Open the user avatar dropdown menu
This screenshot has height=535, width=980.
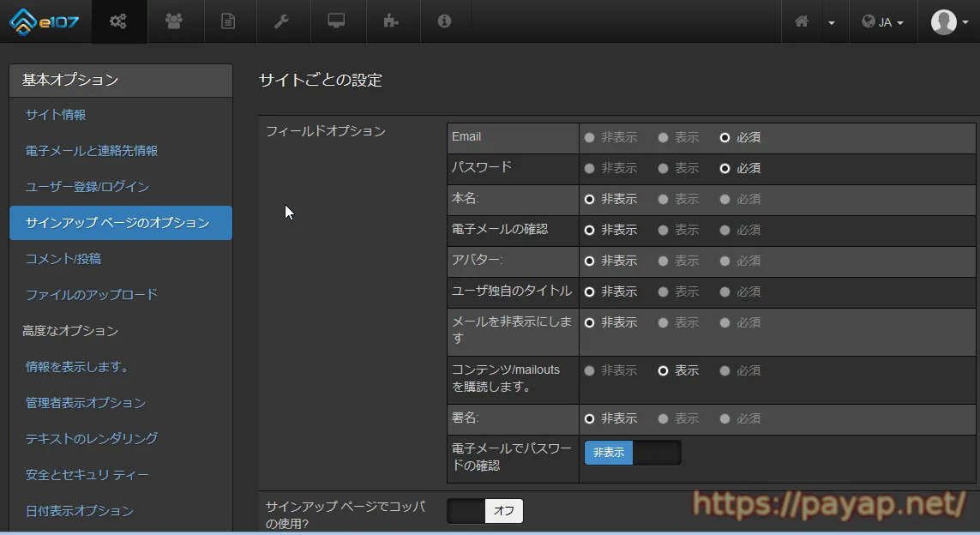point(949,22)
